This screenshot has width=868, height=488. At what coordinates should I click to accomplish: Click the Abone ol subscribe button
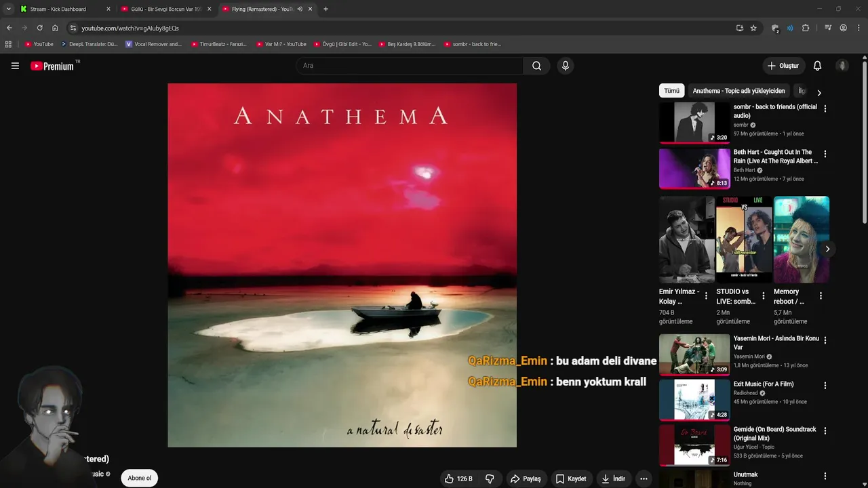tap(140, 478)
